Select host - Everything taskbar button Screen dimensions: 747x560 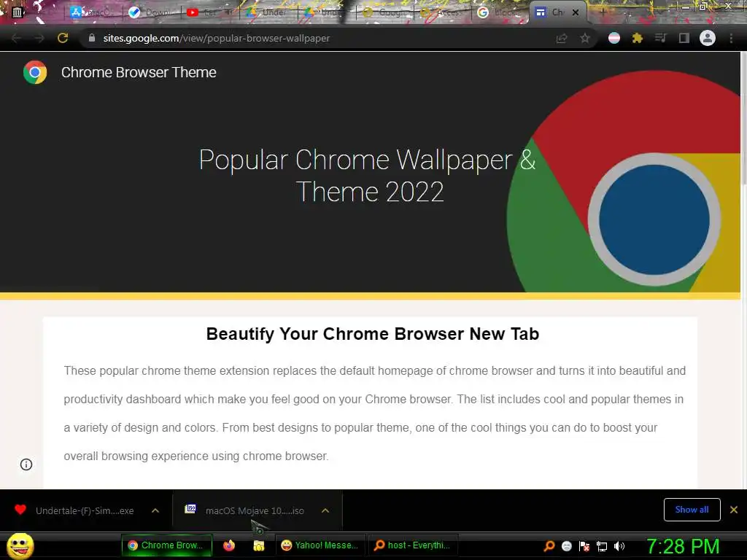pyautogui.click(x=413, y=545)
